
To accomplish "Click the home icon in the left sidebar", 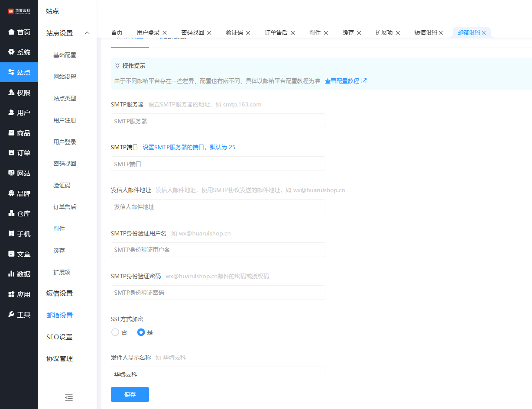I will [x=11, y=32].
